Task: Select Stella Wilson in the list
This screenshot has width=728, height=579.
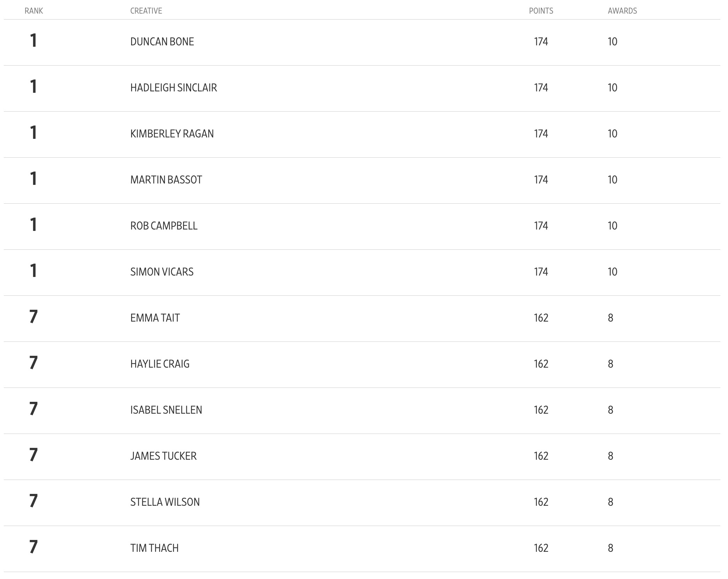Action: [165, 502]
